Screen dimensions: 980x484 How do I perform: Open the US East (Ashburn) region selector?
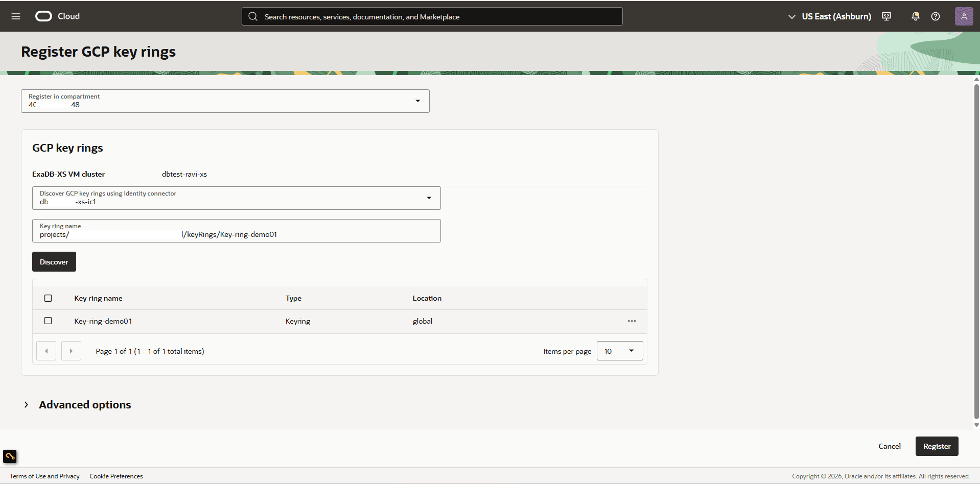coord(830,16)
